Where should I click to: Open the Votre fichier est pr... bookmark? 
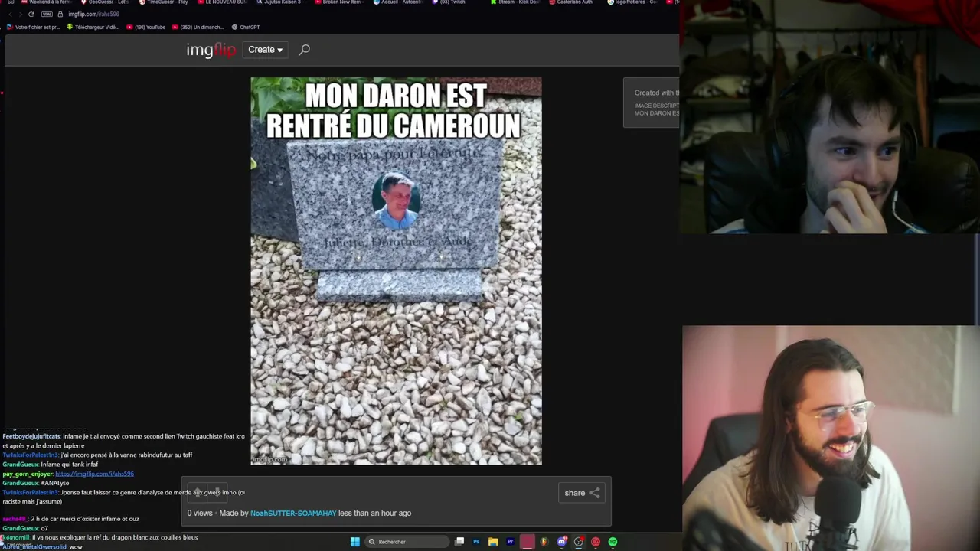coord(33,27)
